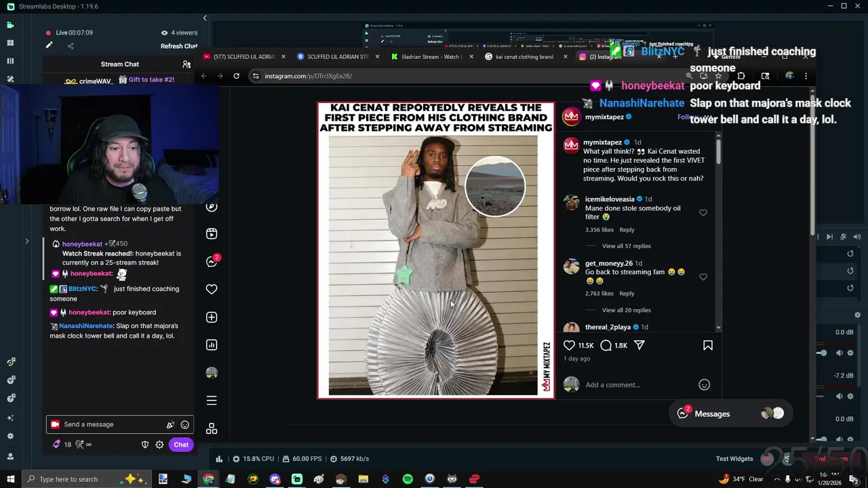
Task: Click Refresh Chat
Action: pyautogui.click(x=179, y=46)
